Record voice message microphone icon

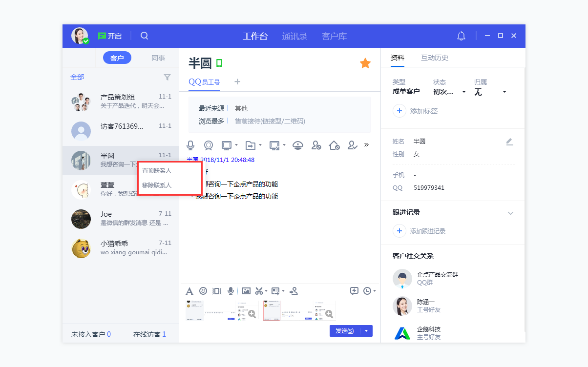pos(231,291)
